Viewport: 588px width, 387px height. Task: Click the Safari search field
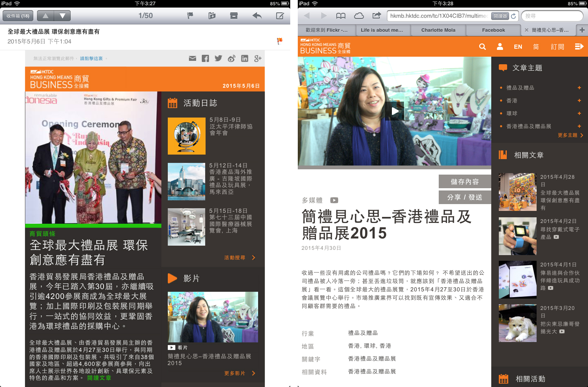(552, 16)
